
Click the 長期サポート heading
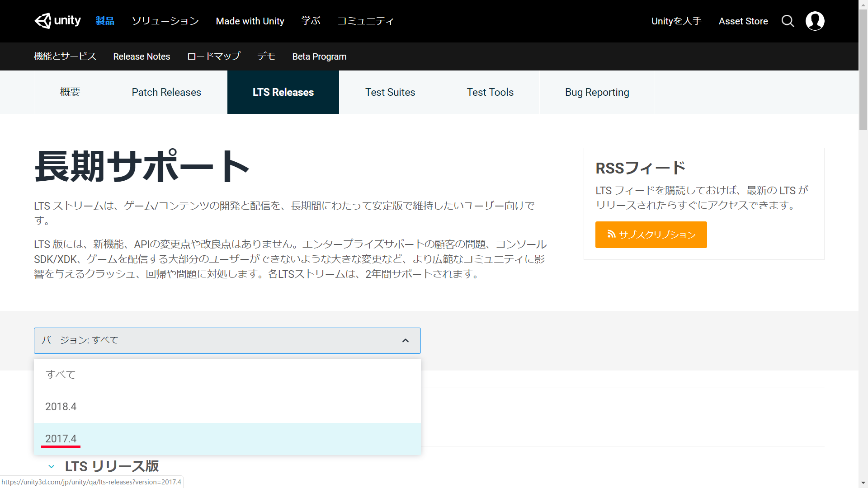point(142,166)
